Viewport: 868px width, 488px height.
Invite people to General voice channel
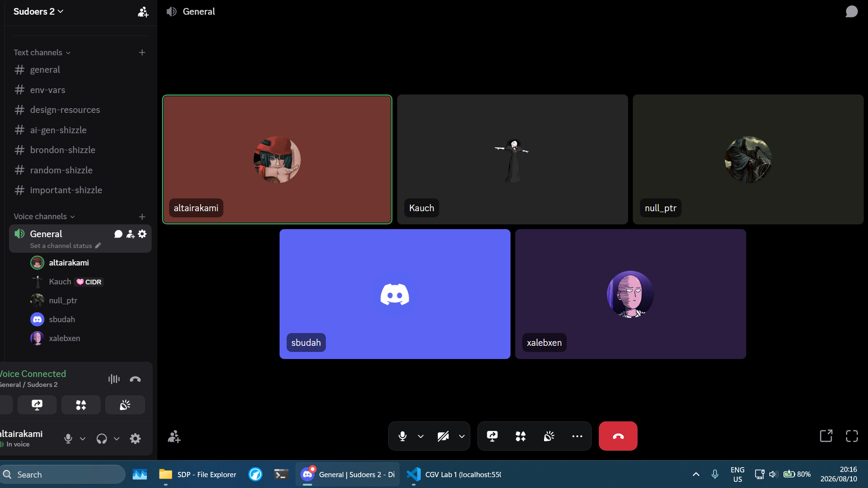130,234
